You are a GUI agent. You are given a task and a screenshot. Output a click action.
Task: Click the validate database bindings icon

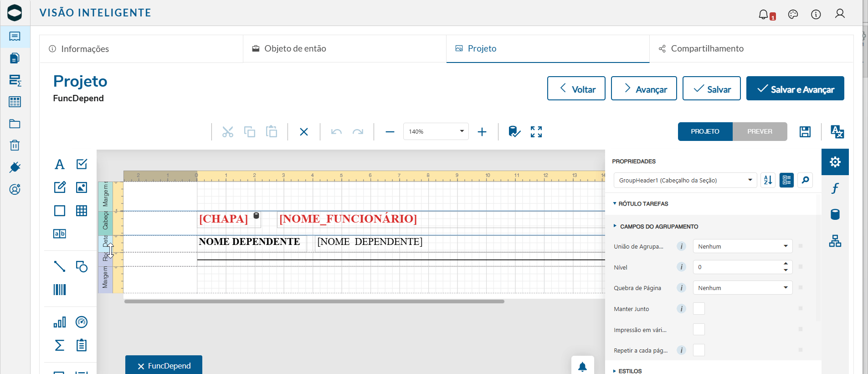point(514,132)
